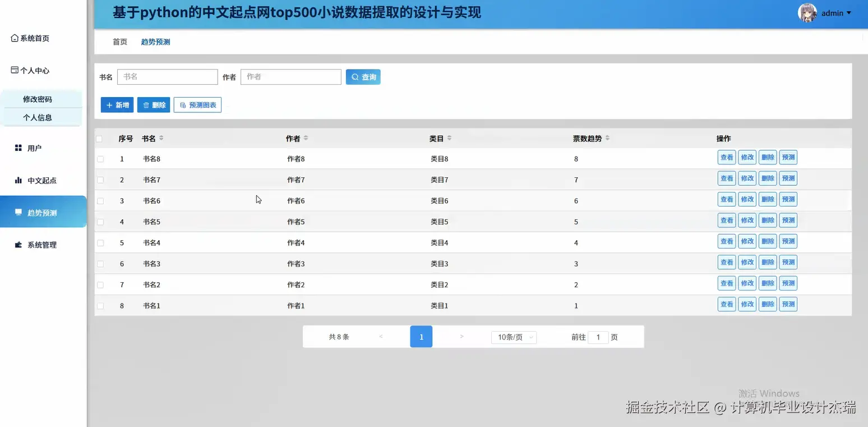Click the 类目2 cell
Screen dimensions: 868x427
[x=440, y=285]
